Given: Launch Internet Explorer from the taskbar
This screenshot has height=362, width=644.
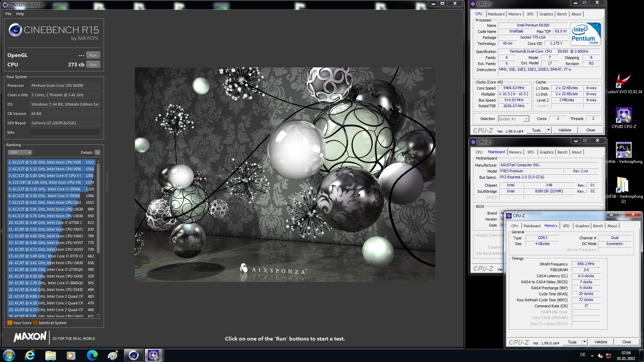Looking at the screenshot, I should (x=30, y=355).
